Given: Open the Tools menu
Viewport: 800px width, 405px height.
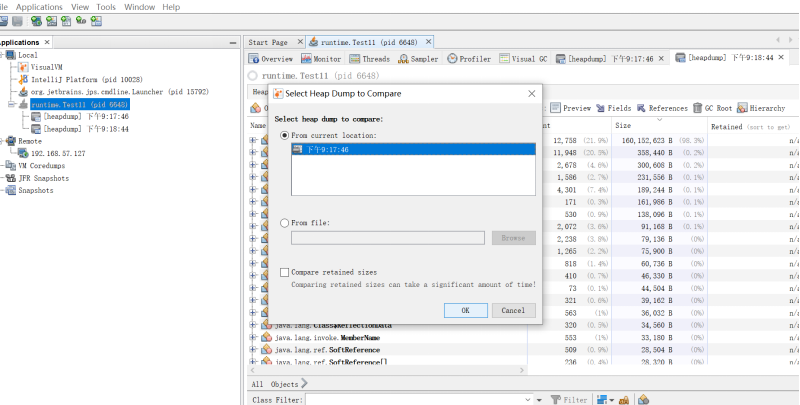Looking at the screenshot, I should click(106, 7).
